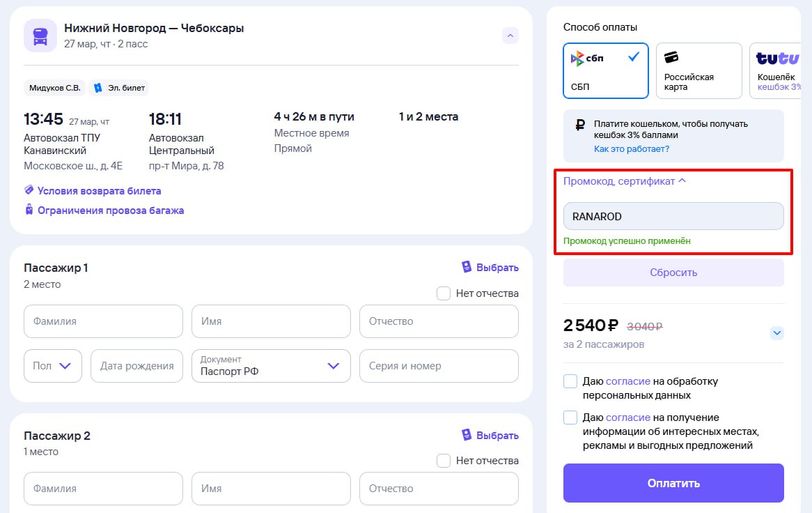The image size is (812, 513).
Task: Agree to personal data processing checkbox
Action: [570, 382]
